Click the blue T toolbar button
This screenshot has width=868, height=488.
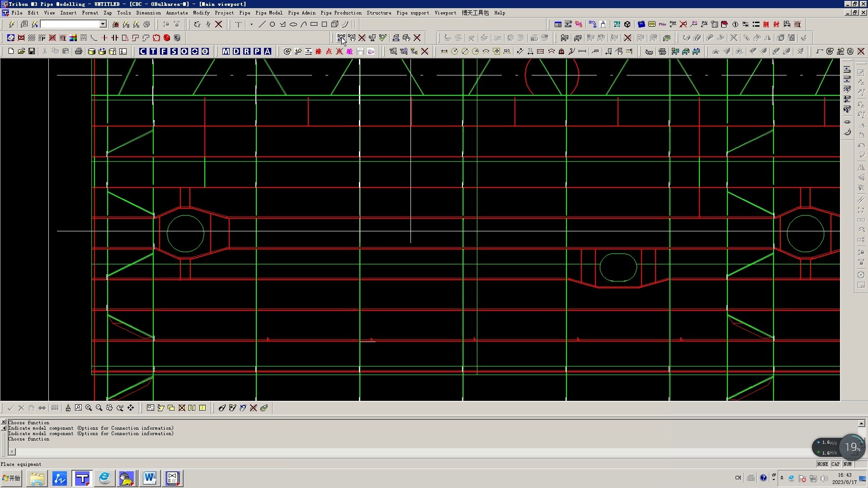coord(153,52)
